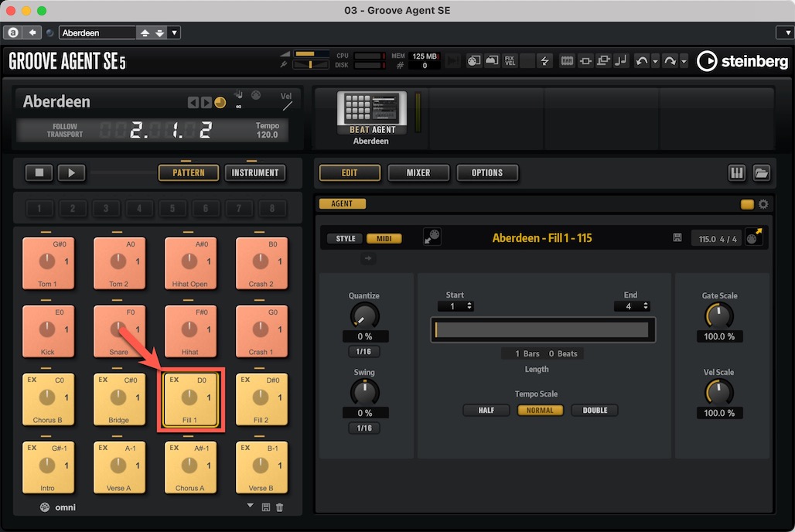Open the Edit tab
This screenshot has height=532, width=795.
coord(350,173)
